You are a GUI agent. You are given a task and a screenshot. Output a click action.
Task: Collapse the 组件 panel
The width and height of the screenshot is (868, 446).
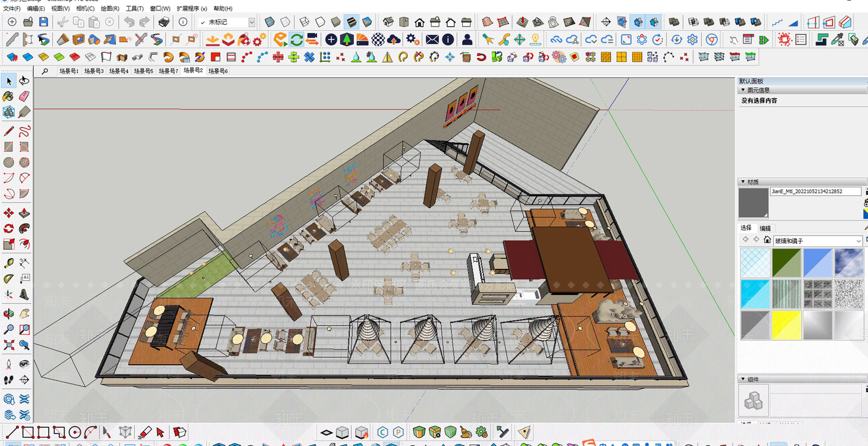[743, 379]
